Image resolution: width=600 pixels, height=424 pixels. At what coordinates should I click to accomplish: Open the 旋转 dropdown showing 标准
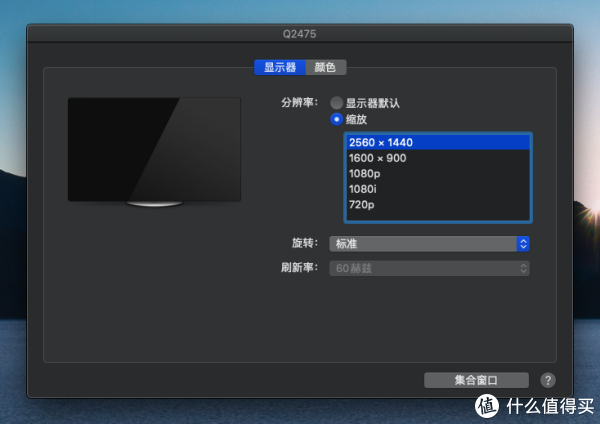(431, 243)
